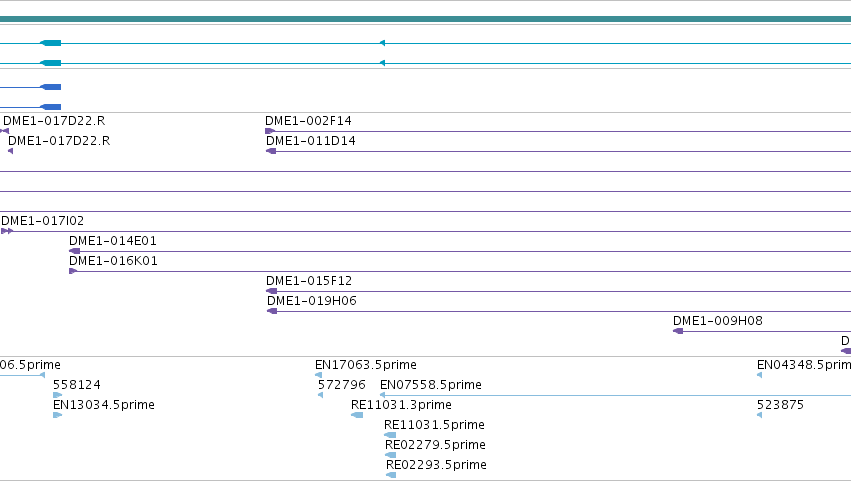Click the DME1-017I02 label

[x=42, y=220]
